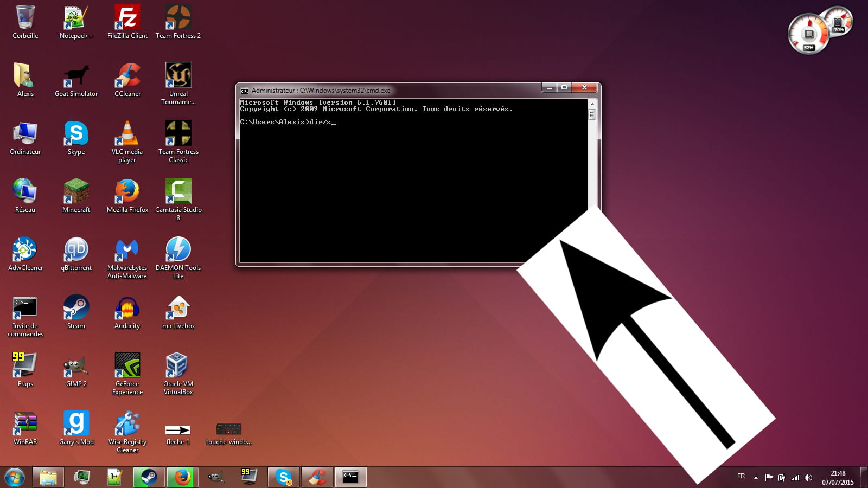868x488 pixels.
Task: Click the Camtasia Studio 8 icon
Action: (x=178, y=192)
